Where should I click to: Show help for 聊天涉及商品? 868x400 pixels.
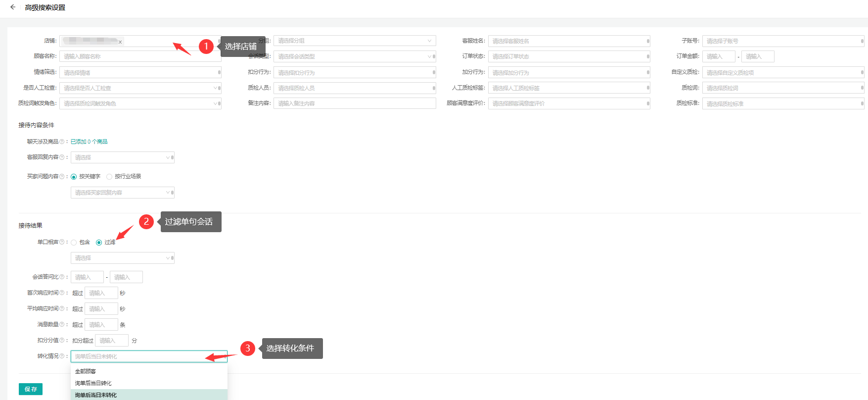coord(62,142)
